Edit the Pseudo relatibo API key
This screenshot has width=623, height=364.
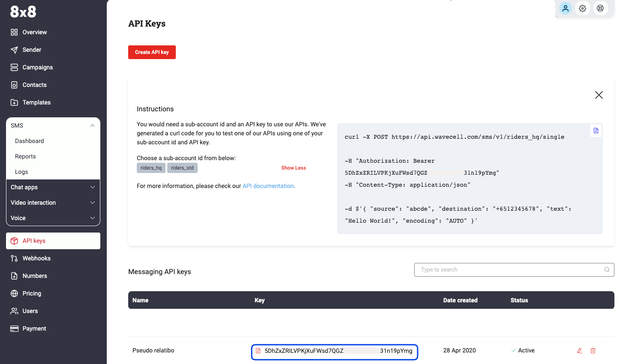579,350
